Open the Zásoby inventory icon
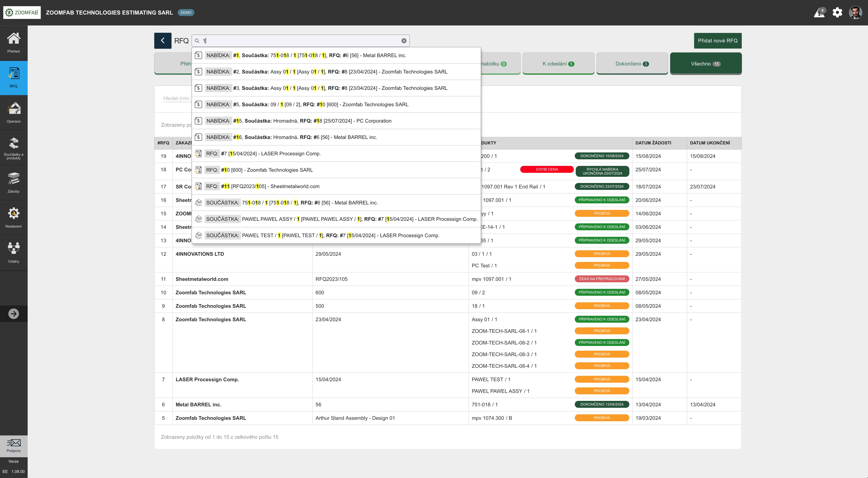 click(x=13, y=183)
